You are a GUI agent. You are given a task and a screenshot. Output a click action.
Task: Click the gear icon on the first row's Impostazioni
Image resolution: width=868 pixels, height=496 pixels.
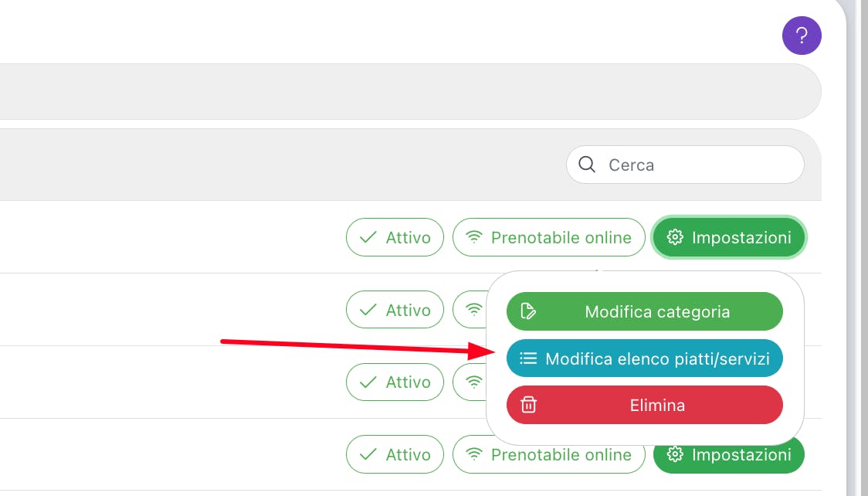676,237
